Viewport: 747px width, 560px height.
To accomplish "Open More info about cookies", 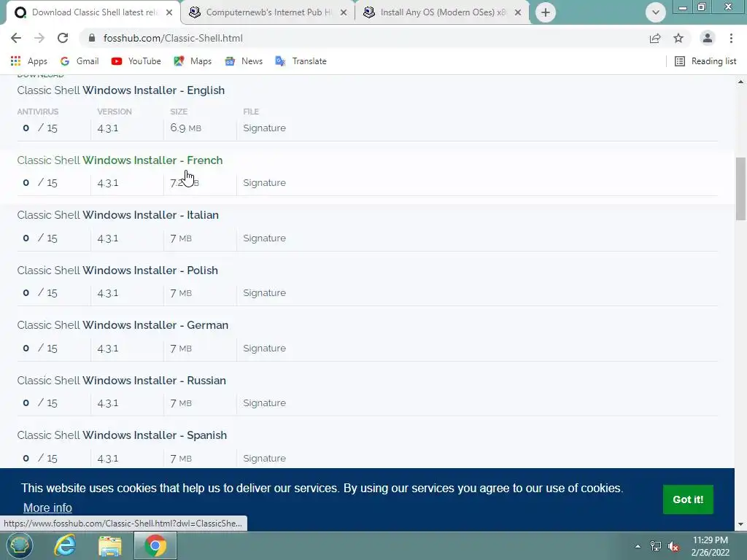I will coord(47,507).
